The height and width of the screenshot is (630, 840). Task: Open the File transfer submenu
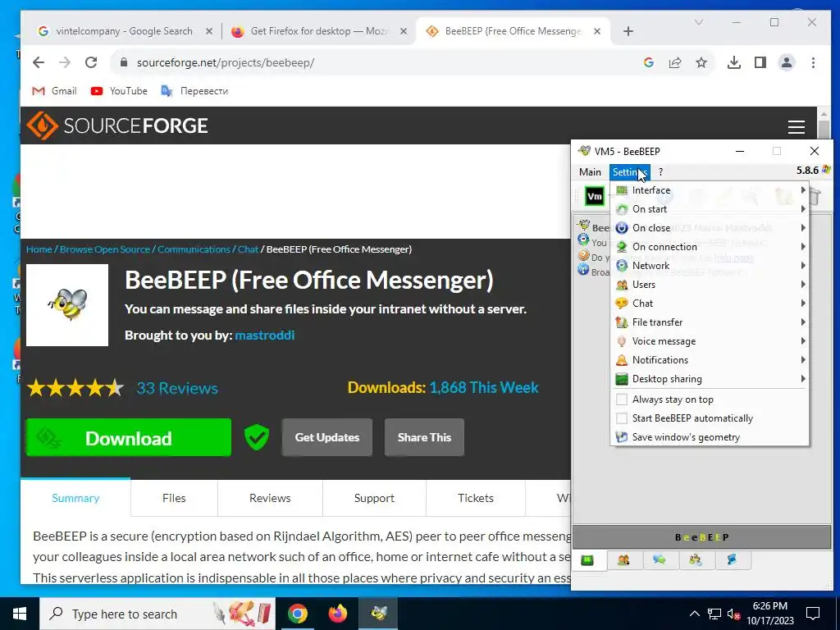coord(710,322)
